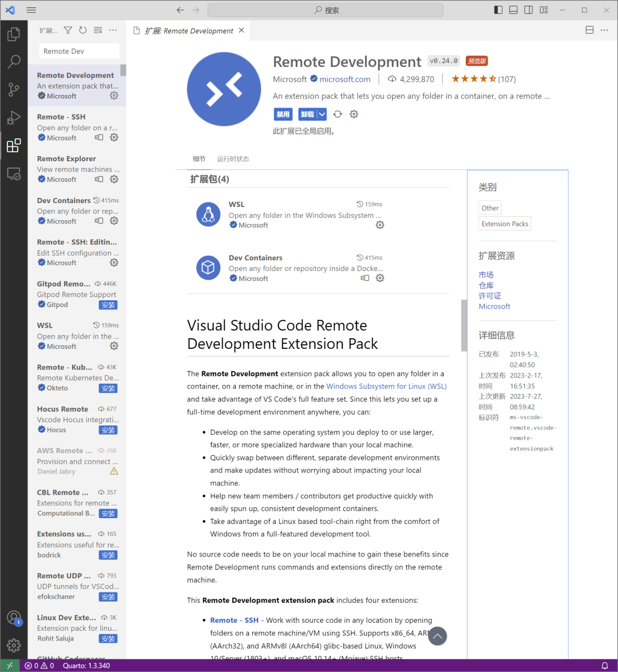The height and width of the screenshot is (672, 618).
Task: Open the Explorer view in activity bar
Action: click(14, 34)
